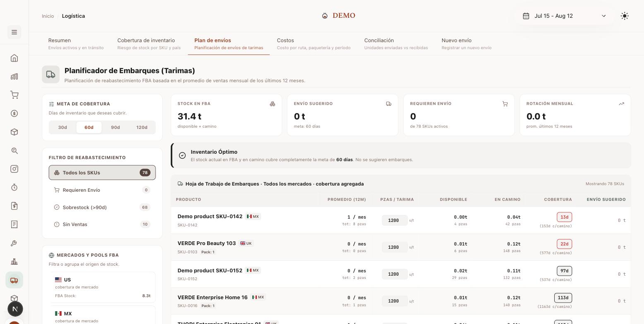Click the round N badge in the sidebar
This screenshot has height=324, width=644.
point(15,309)
